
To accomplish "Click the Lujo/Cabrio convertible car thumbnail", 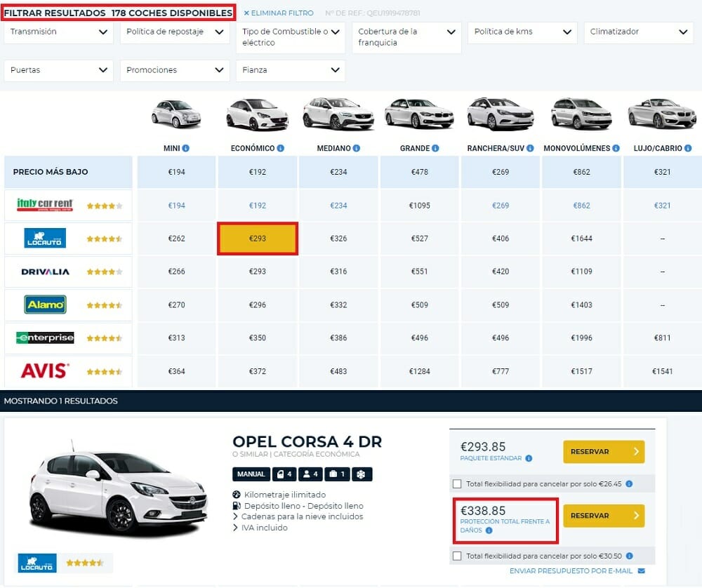I will click(x=662, y=113).
